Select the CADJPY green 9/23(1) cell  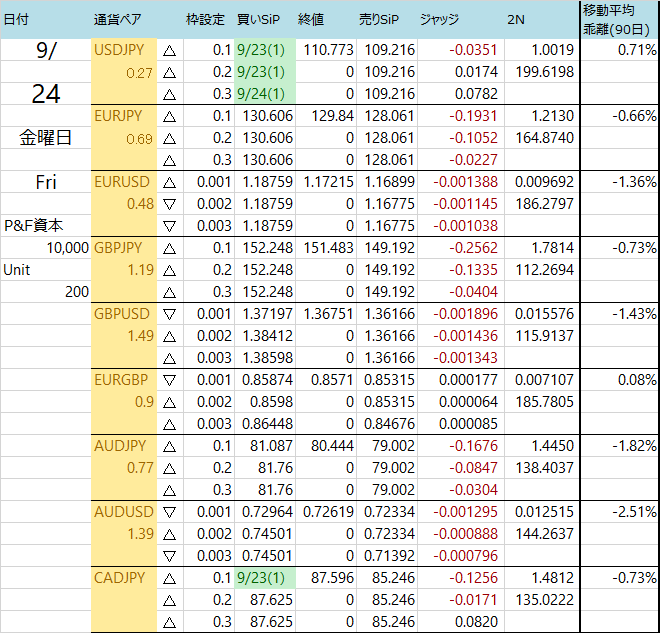pos(265,577)
